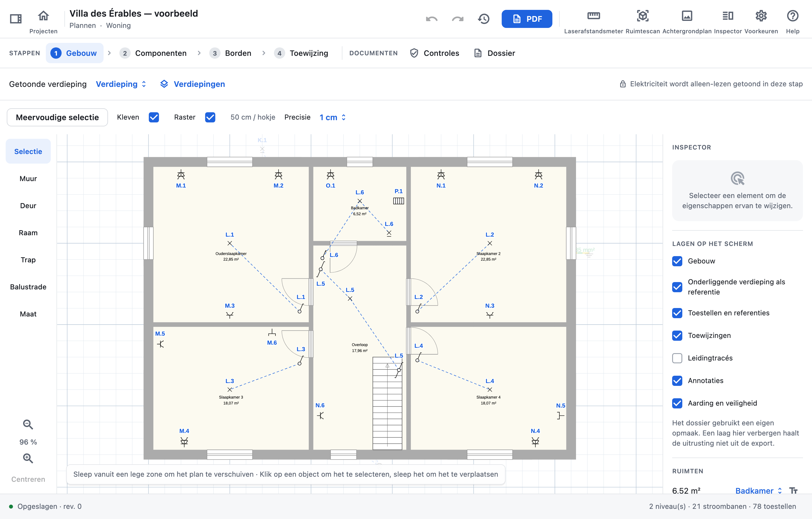
Task: Disable the Aarding en veiligheid layer
Action: point(677,403)
